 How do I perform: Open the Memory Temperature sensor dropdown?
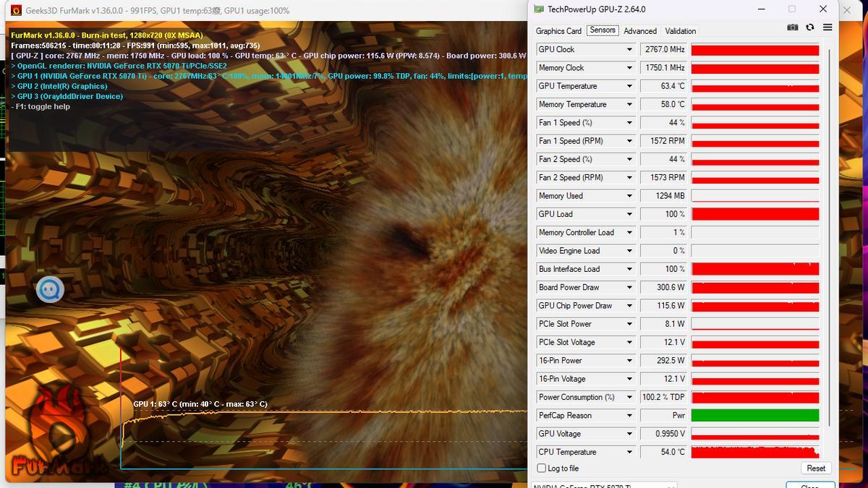pyautogui.click(x=629, y=105)
